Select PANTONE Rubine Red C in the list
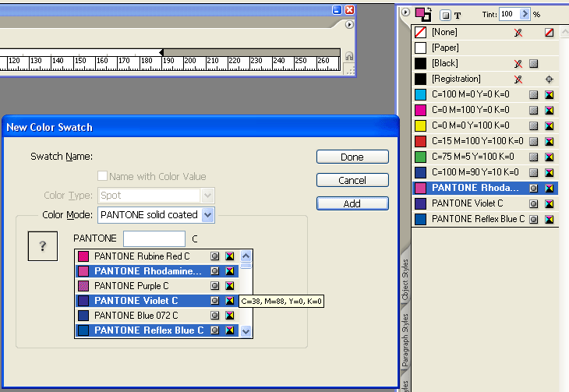This screenshot has width=569, height=392. point(157,256)
